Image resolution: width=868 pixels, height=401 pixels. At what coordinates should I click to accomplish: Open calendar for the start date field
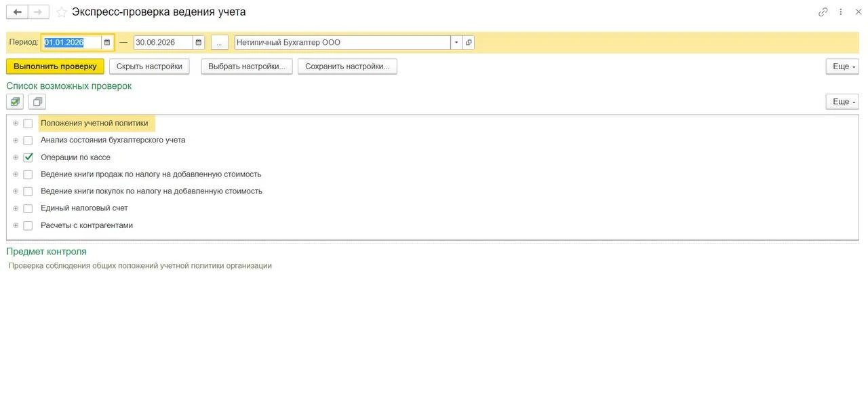[107, 42]
